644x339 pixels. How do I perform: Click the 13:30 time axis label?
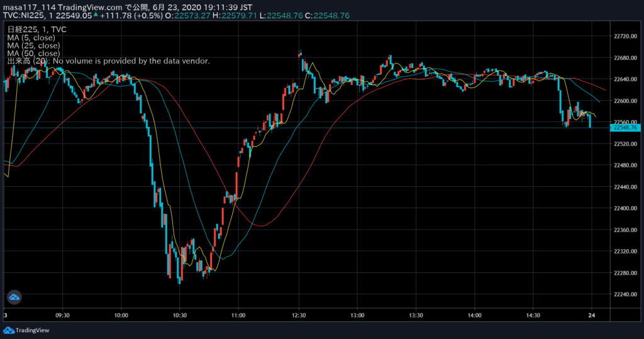click(416, 316)
